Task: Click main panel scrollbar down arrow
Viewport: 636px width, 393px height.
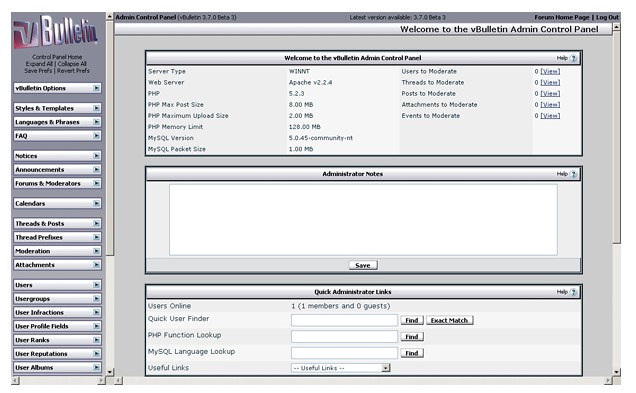Action: [617, 372]
